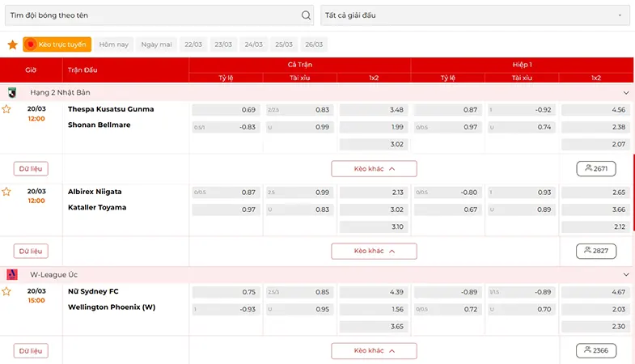Image resolution: width=635 pixels, height=364 pixels.
Task: Click team name Albirex Niigata
Action: [x=95, y=192]
